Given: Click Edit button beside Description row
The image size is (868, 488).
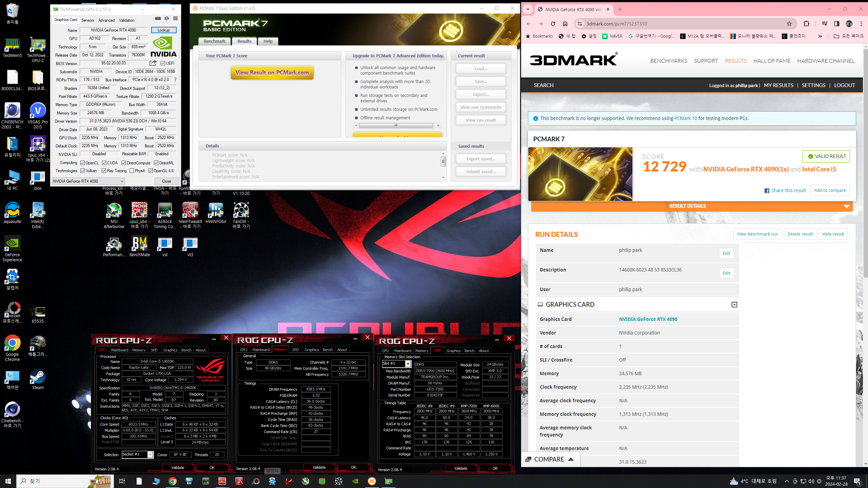Looking at the screenshot, I should [x=726, y=273].
